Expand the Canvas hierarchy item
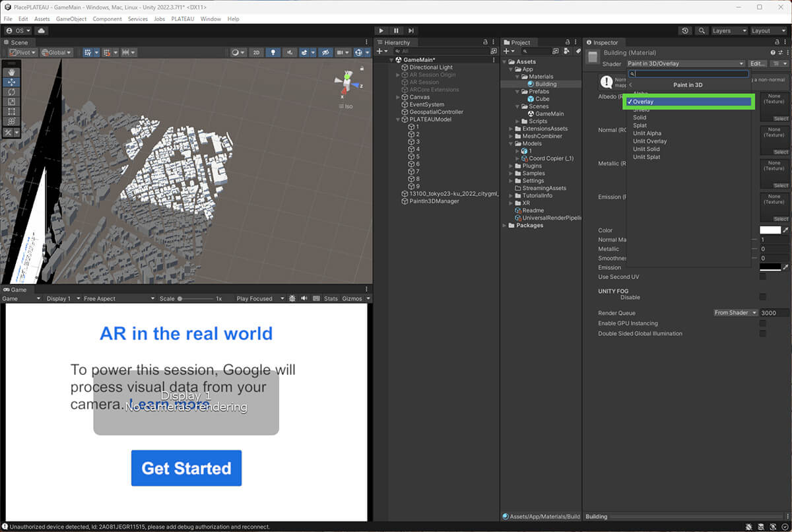 (x=398, y=97)
